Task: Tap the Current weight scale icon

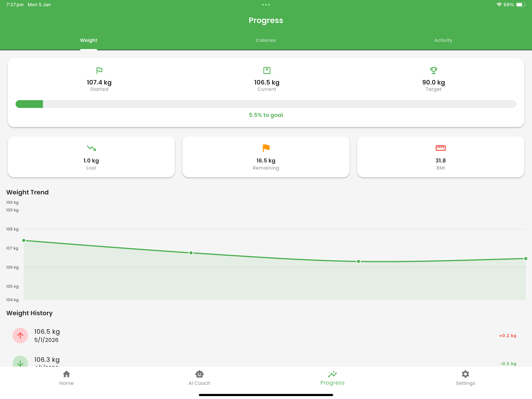Action: [x=267, y=71]
